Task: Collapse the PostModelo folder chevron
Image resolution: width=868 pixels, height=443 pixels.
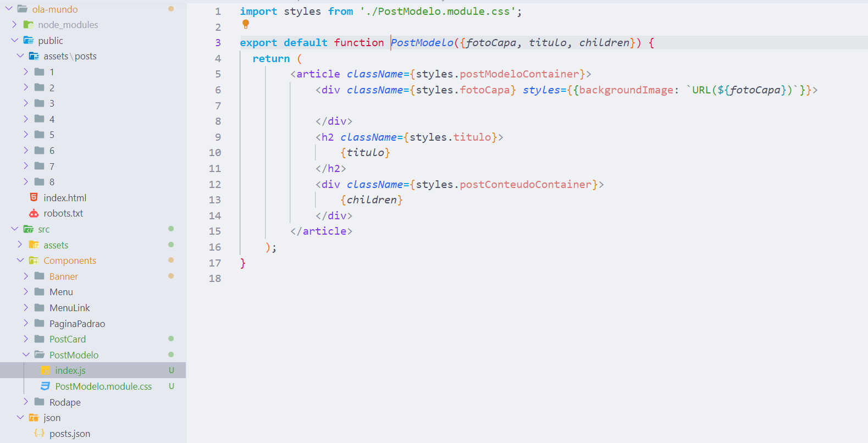Action: click(26, 355)
